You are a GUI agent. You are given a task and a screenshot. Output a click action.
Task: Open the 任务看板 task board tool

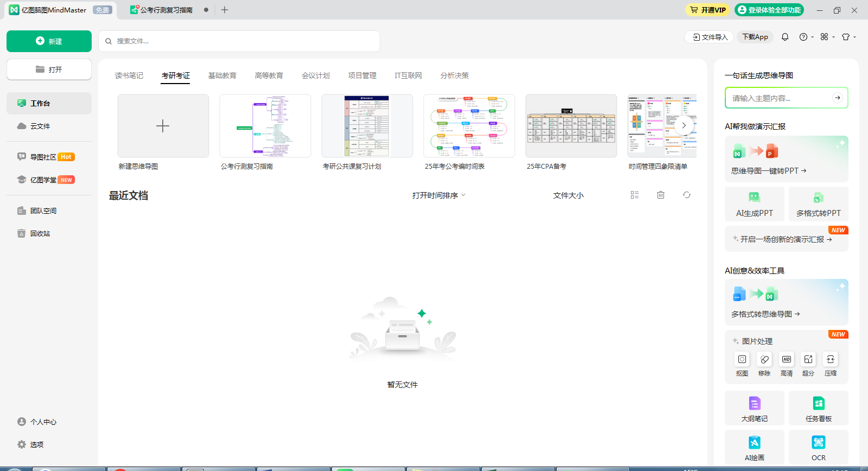tap(819, 408)
